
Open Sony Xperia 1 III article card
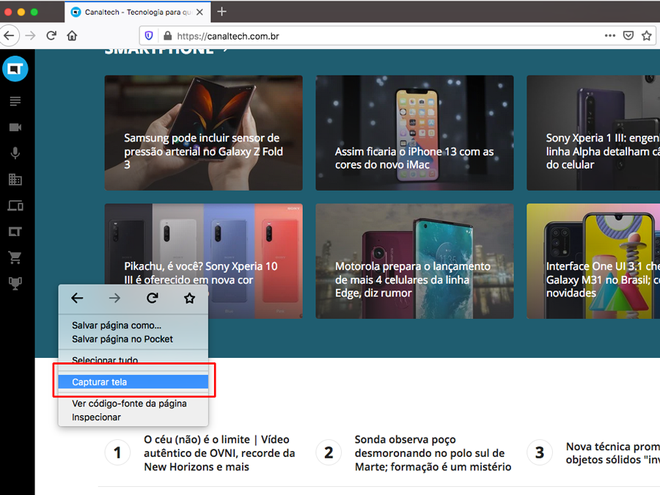pos(593,133)
